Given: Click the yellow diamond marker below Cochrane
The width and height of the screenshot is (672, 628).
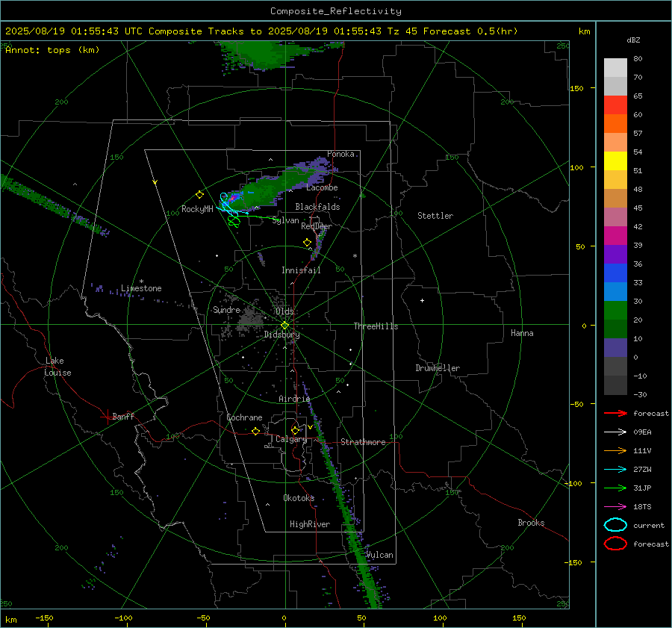Looking at the screenshot, I should pos(256,431).
